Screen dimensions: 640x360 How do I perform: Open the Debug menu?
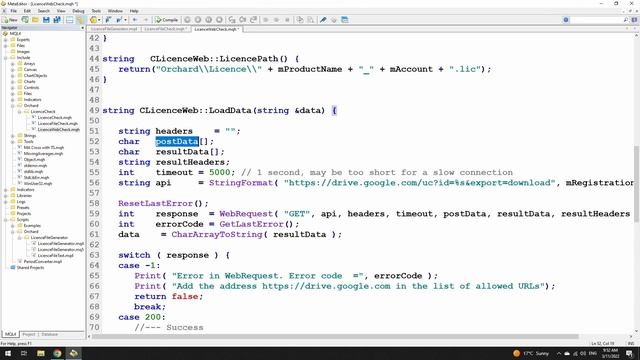click(x=78, y=11)
